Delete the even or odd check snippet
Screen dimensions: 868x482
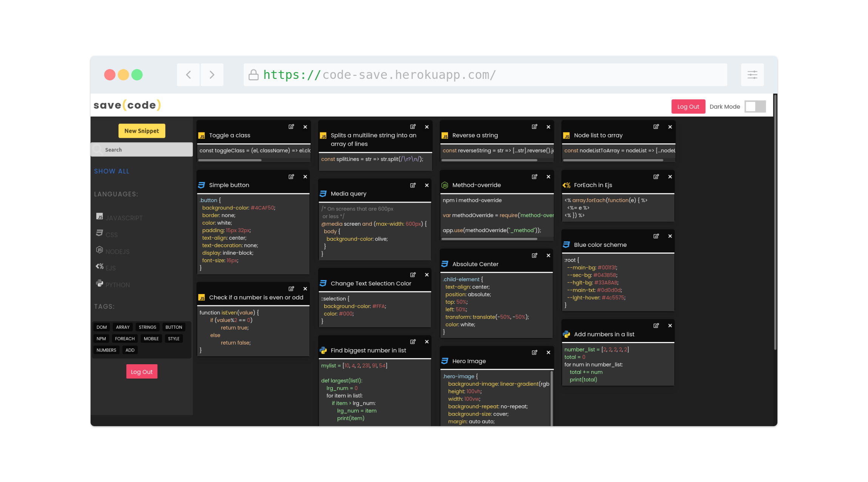[x=305, y=289]
